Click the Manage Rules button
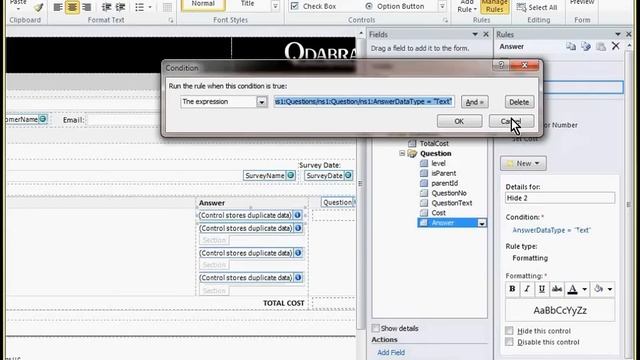Image resolution: width=640 pixels, height=360 pixels. click(x=494, y=6)
